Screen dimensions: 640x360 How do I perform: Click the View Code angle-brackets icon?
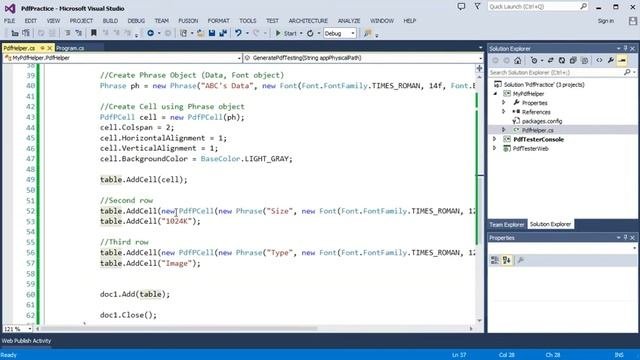pyautogui.click(x=599, y=60)
